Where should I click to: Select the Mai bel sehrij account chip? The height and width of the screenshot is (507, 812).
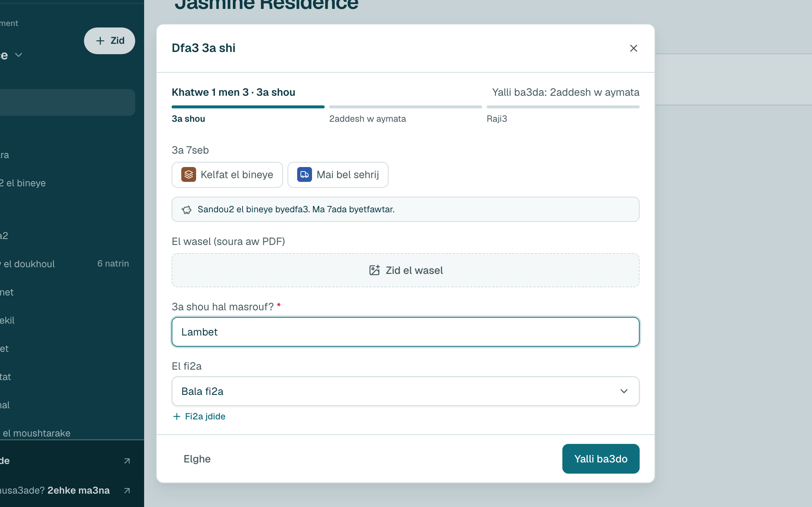[338, 175]
